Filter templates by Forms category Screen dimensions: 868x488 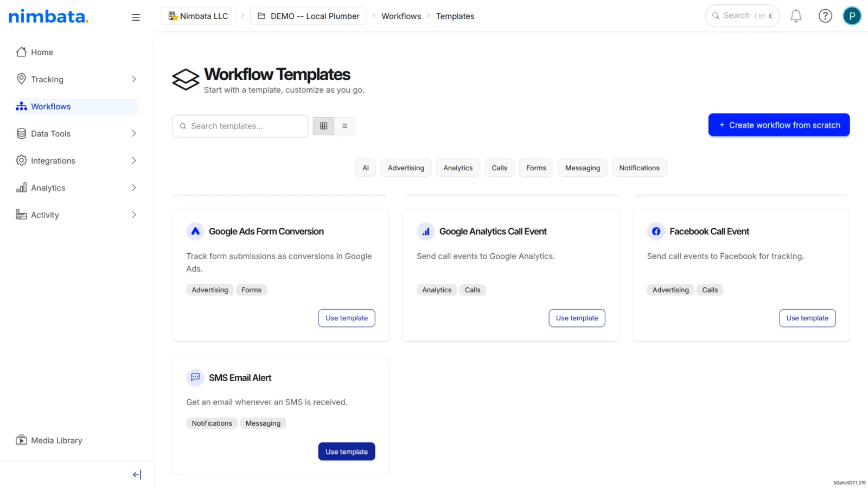pos(536,168)
